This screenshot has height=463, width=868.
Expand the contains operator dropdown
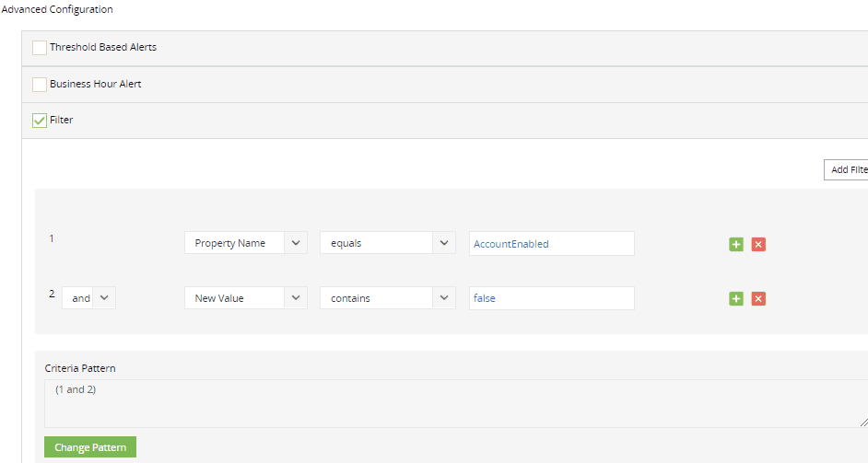387,298
